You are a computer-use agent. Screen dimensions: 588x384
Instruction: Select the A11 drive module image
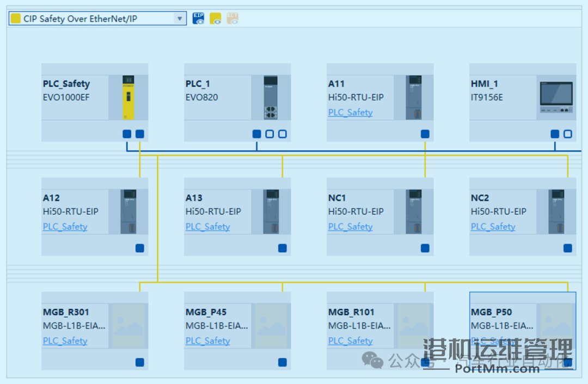[x=414, y=98]
